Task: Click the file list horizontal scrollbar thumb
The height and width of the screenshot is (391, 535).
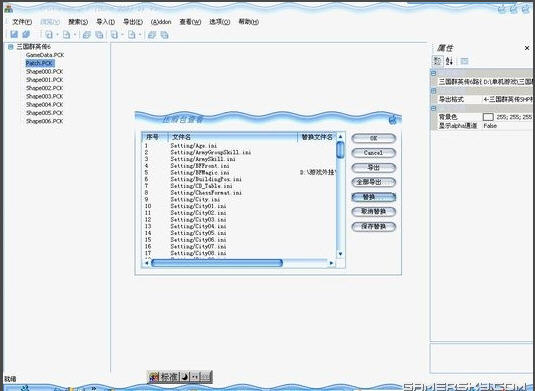Action: tap(217, 263)
